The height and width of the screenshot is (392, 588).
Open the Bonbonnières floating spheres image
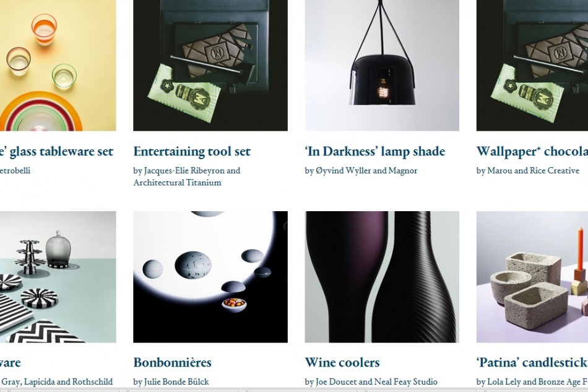(210, 277)
